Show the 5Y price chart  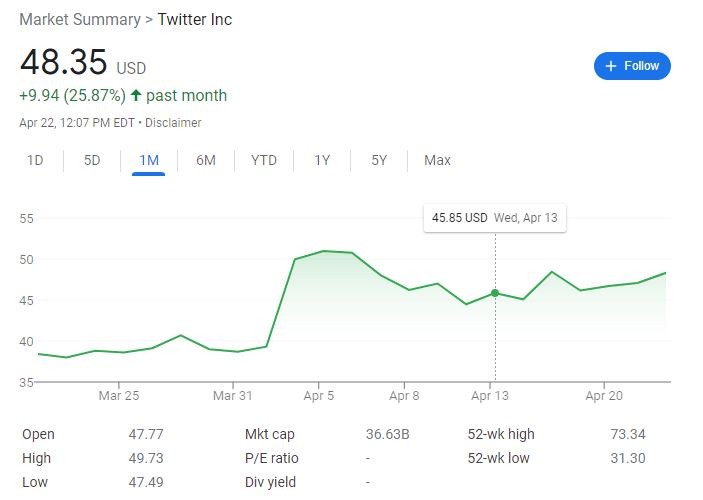click(x=379, y=160)
